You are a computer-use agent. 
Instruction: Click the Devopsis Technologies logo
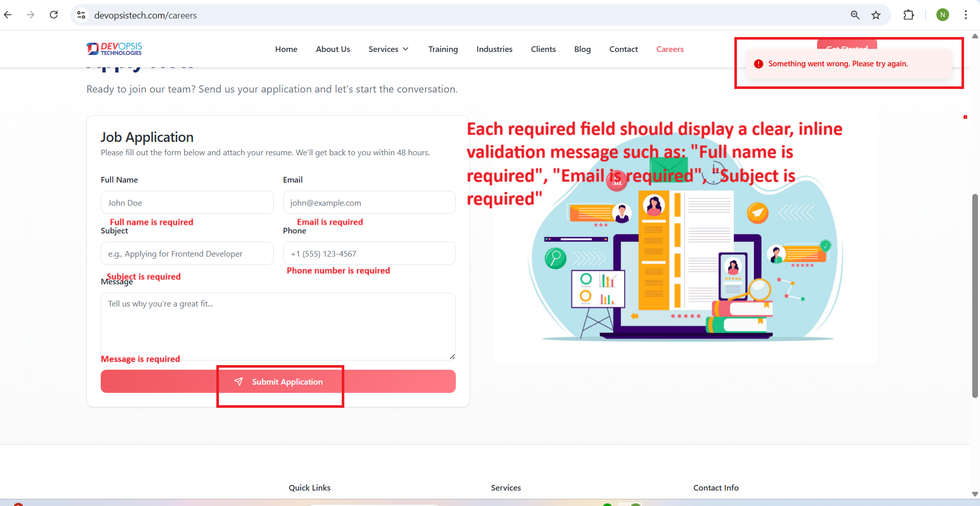[114, 49]
